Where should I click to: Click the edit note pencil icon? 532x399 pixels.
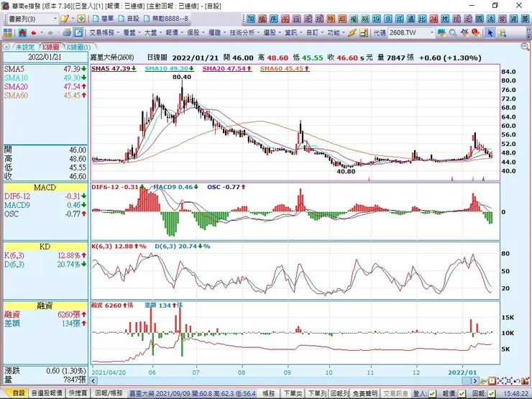(64, 19)
